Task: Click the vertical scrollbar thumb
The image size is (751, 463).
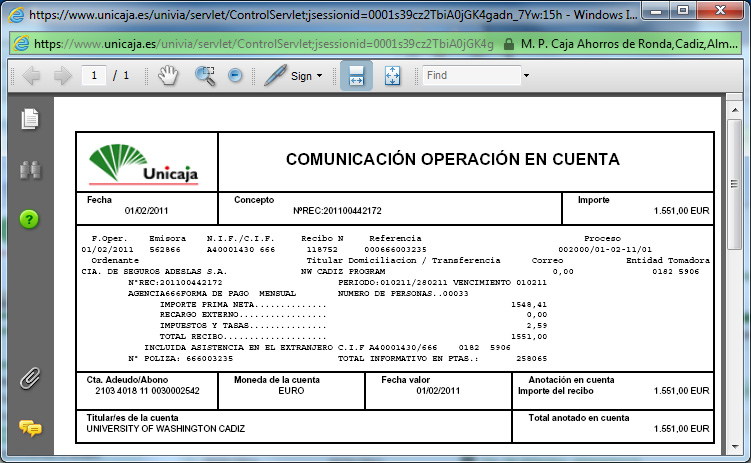Action: point(734,184)
